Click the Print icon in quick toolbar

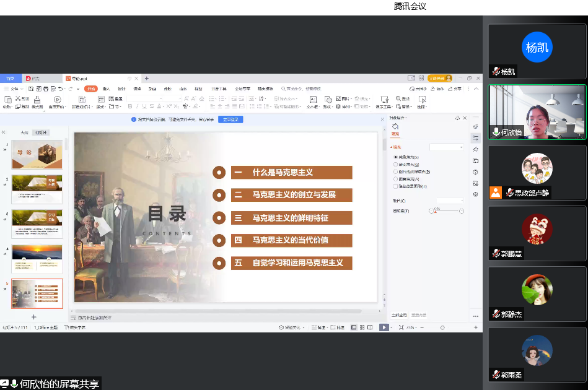[46, 89]
